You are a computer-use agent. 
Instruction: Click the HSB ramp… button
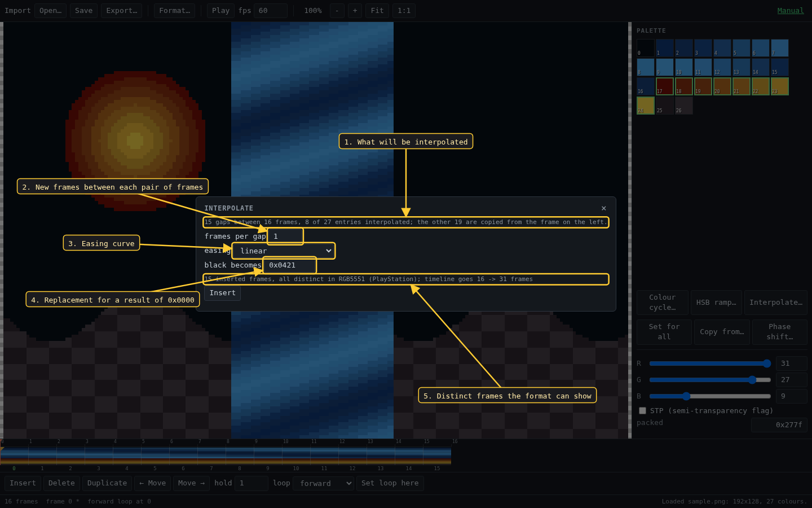click(716, 303)
